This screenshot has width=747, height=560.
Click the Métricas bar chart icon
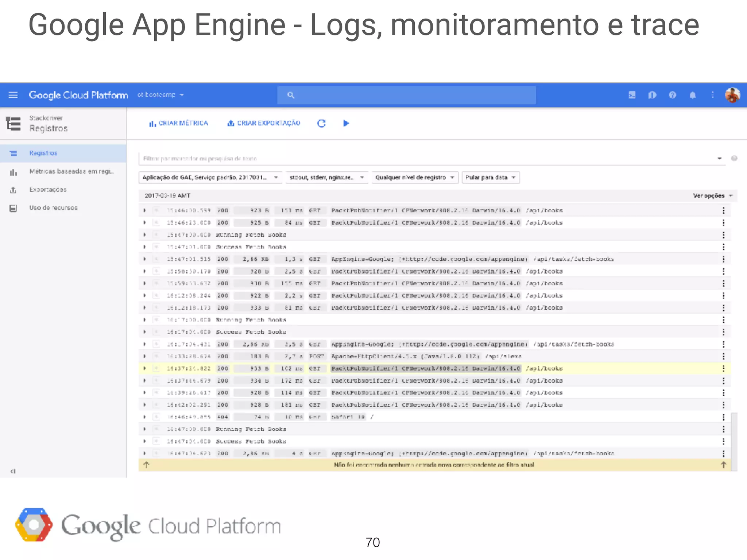click(x=13, y=172)
